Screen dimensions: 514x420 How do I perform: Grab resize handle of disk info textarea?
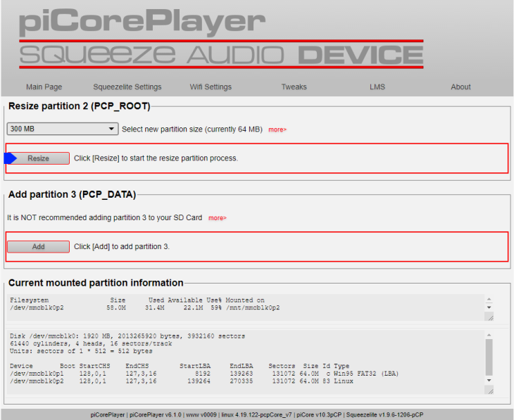[x=490, y=391]
